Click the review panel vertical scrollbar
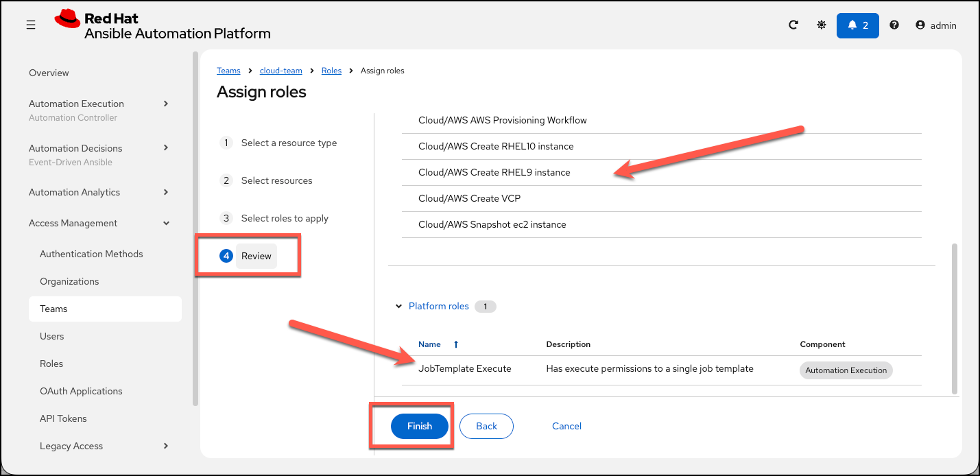980x476 pixels. tap(954, 318)
